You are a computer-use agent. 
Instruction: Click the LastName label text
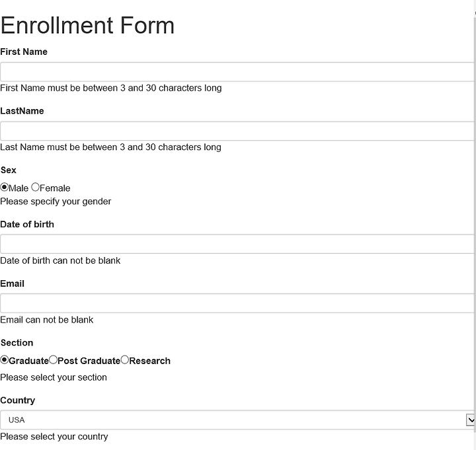22,111
